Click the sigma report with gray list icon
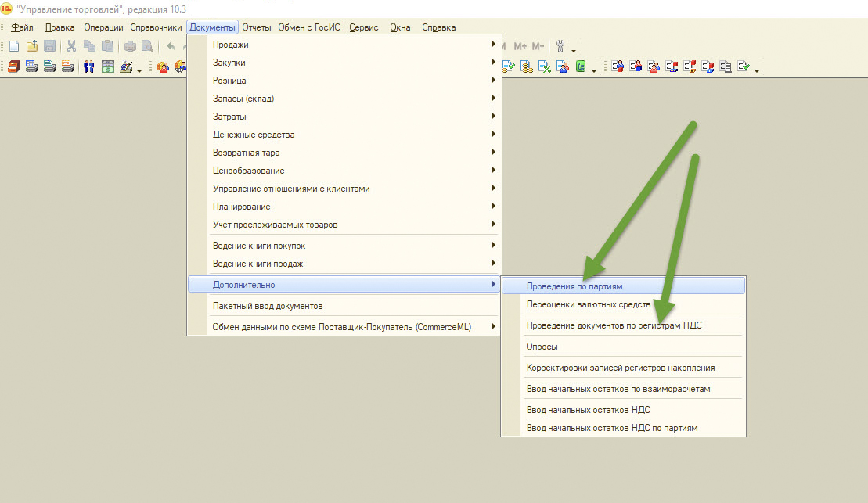 click(x=726, y=67)
